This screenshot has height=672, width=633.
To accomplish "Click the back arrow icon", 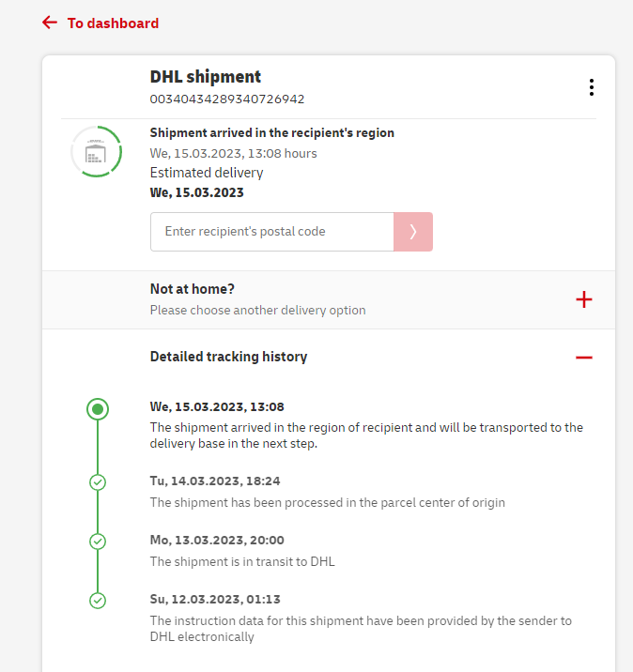I will click(50, 23).
